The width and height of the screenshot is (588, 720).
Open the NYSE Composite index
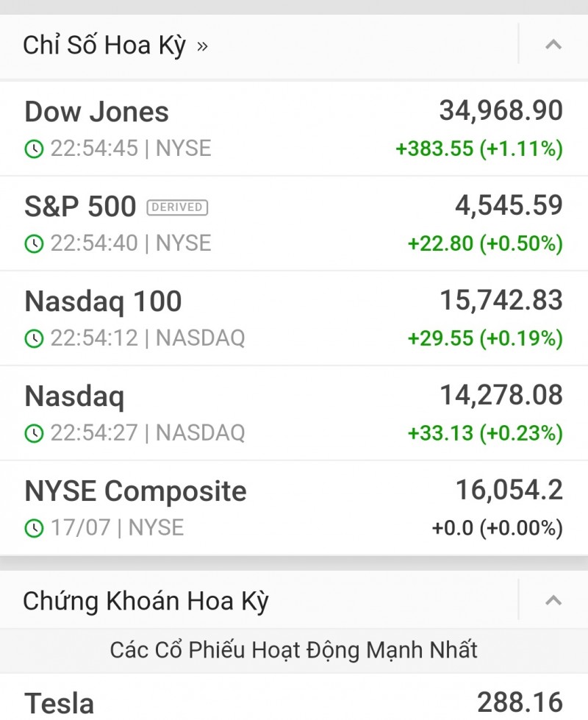(135, 491)
